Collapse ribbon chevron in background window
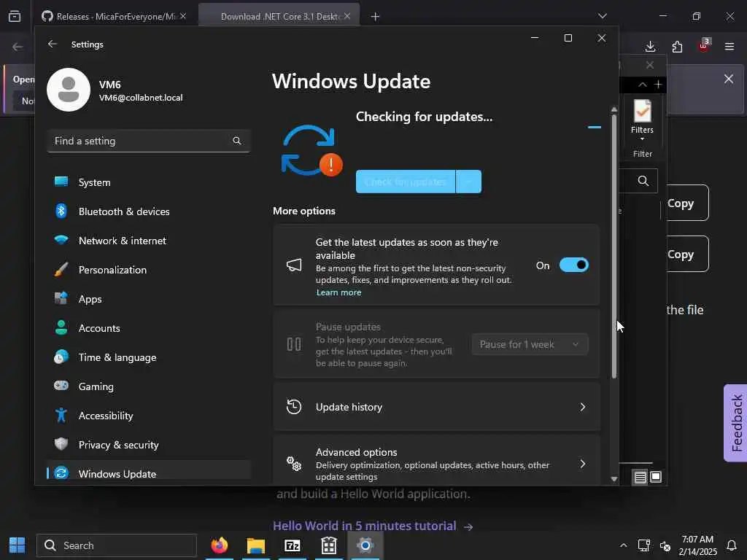The width and height of the screenshot is (747, 560). click(x=642, y=85)
